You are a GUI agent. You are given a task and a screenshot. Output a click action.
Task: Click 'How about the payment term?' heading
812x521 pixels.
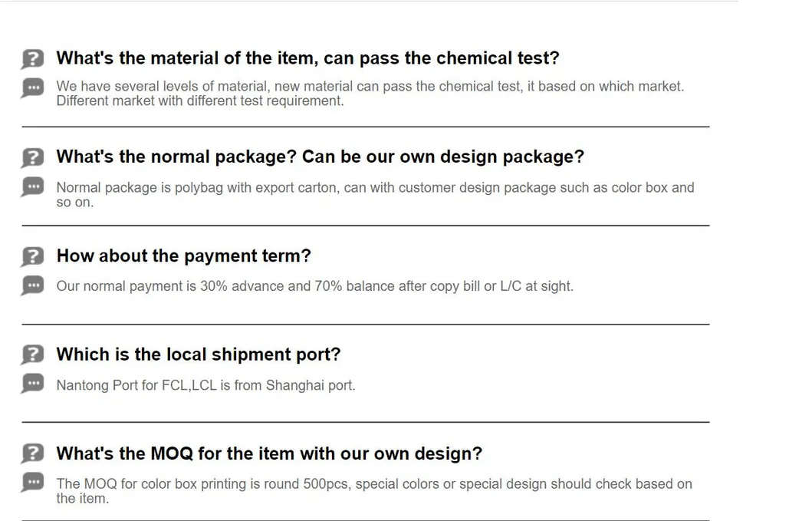(184, 256)
